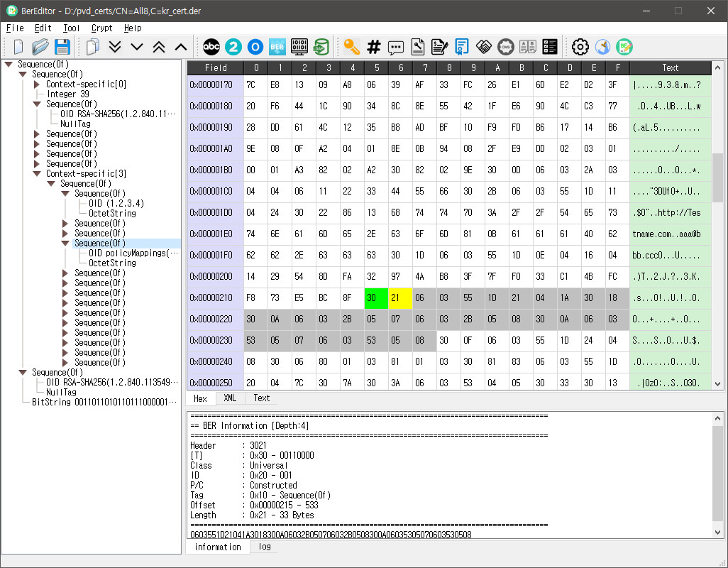The width and height of the screenshot is (728, 568).
Task: Click the key icon in toolbar
Action: pos(352,48)
